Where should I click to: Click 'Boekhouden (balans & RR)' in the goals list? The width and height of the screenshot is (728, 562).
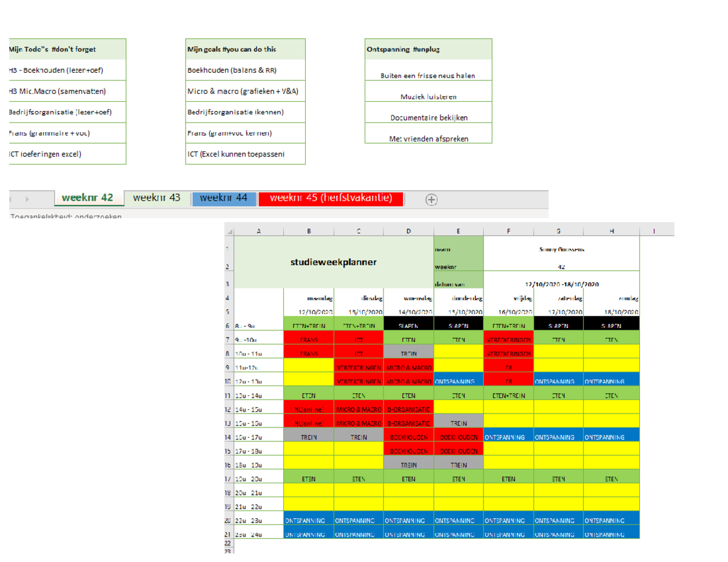tap(232, 70)
